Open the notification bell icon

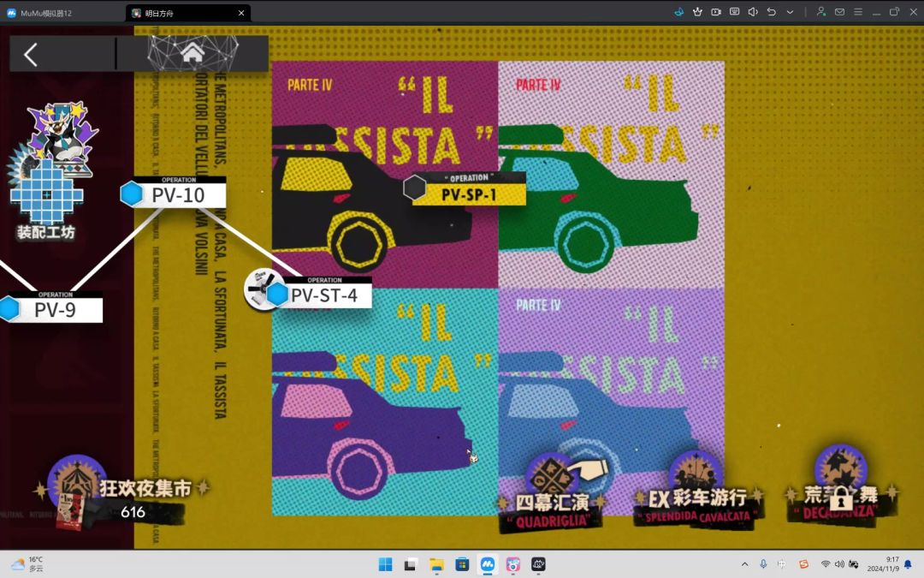click(x=908, y=564)
